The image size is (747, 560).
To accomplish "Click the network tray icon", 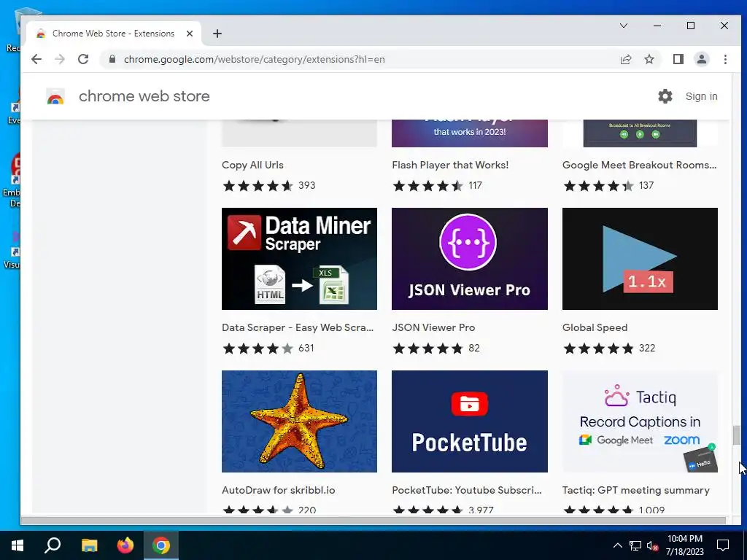I will pos(635,545).
